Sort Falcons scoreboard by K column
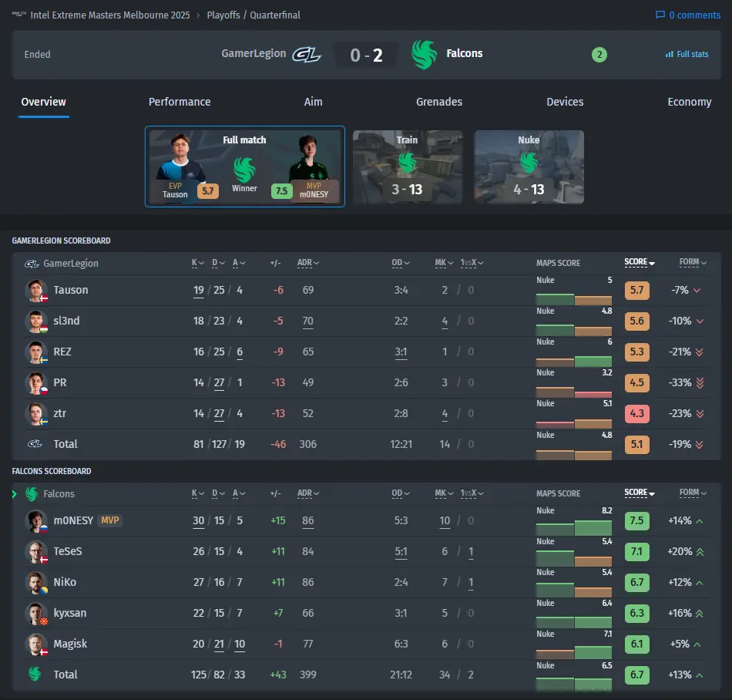The height and width of the screenshot is (700, 732). click(197, 493)
